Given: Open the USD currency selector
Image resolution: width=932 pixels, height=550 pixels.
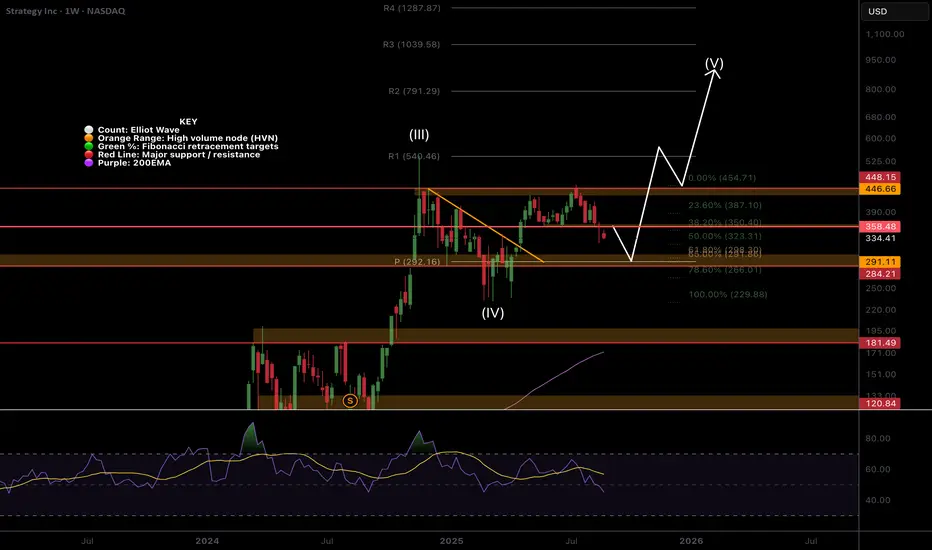Looking at the screenshot, I should [x=895, y=11].
